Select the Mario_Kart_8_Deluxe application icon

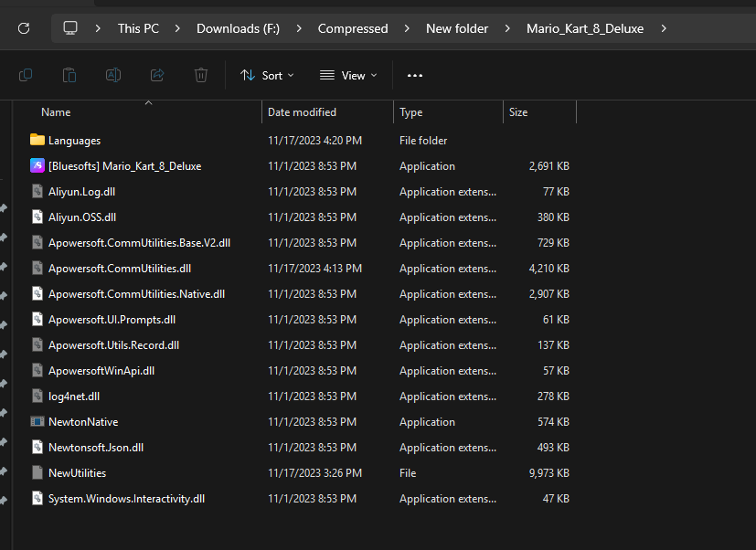point(37,166)
